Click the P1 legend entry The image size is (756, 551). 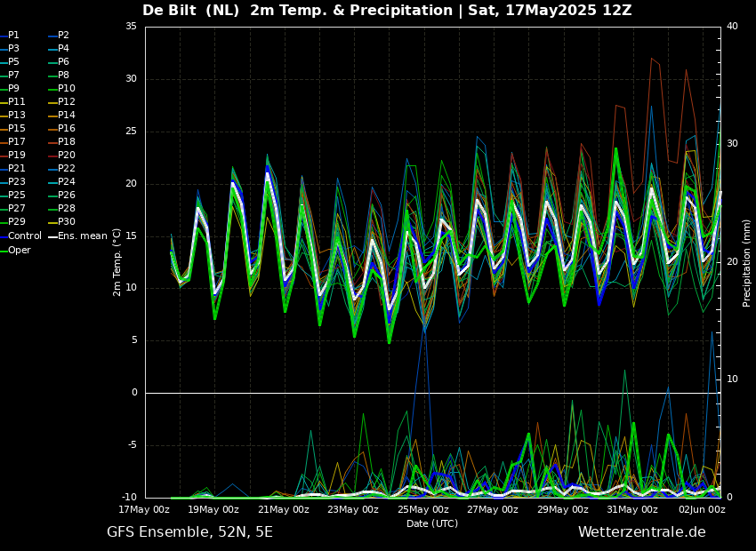[13, 36]
